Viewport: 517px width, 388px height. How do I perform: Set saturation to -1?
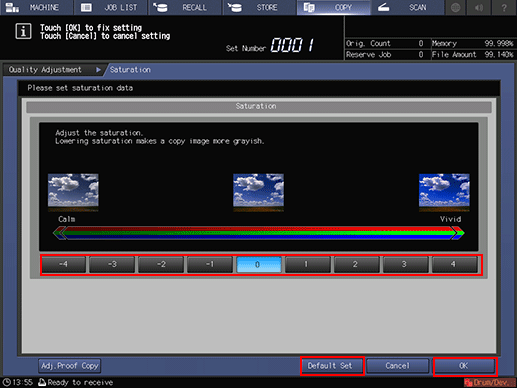click(210, 264)
